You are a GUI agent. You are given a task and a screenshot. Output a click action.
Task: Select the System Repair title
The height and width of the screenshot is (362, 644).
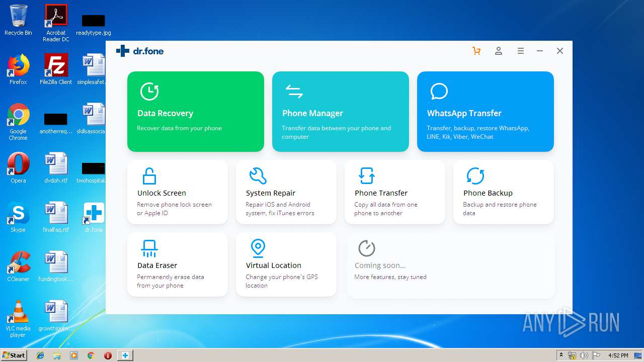point(271,193)
